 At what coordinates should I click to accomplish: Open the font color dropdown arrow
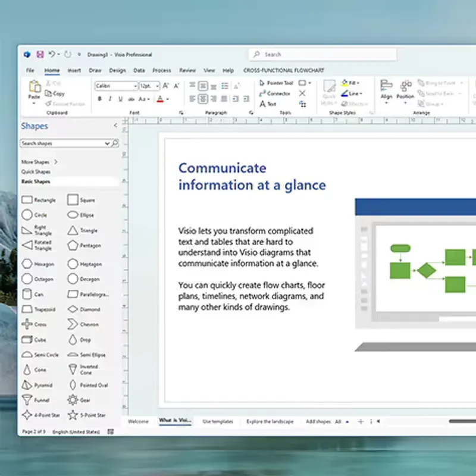[168, 99]
